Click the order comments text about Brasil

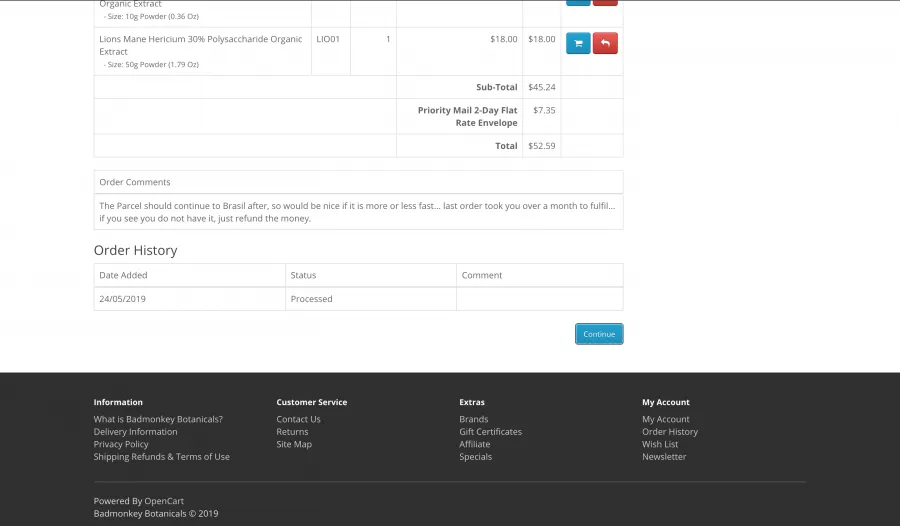pos(357,212)
